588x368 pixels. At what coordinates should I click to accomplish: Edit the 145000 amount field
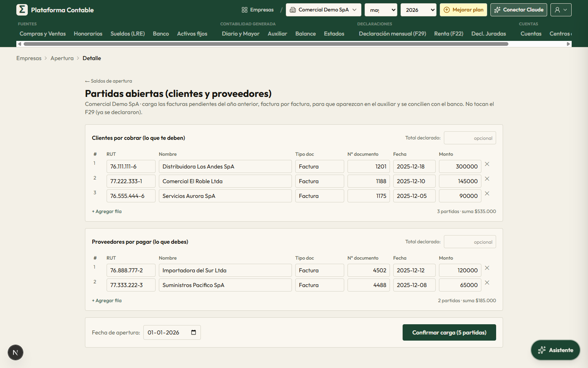point(460,181)
